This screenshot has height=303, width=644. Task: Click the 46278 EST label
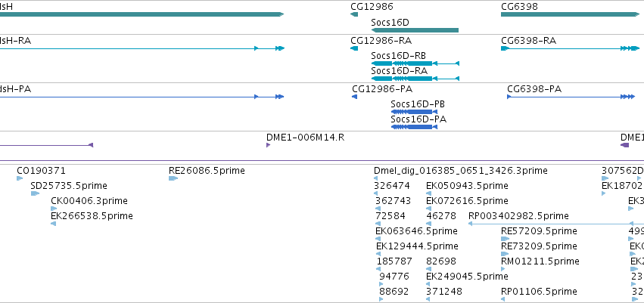click(441, 216)
